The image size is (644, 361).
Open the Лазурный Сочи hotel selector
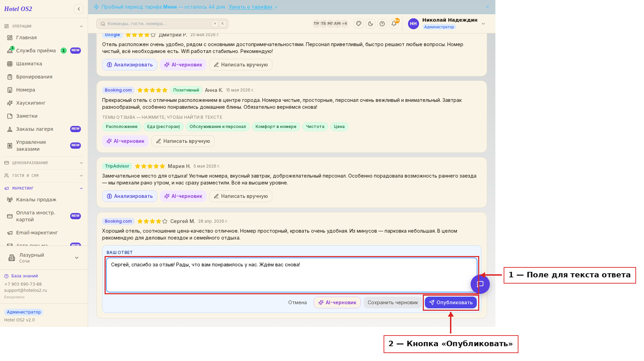click(44, 258)
